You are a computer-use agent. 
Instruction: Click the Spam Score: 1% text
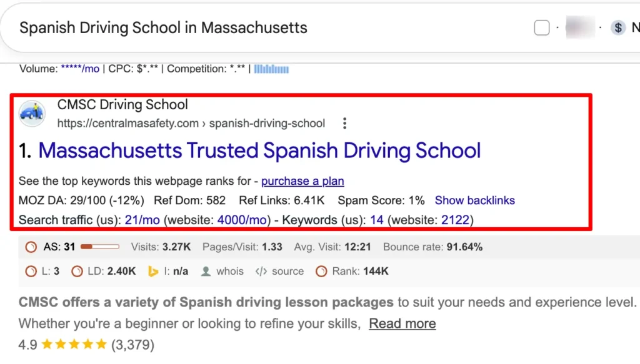(x=381, y=200)
